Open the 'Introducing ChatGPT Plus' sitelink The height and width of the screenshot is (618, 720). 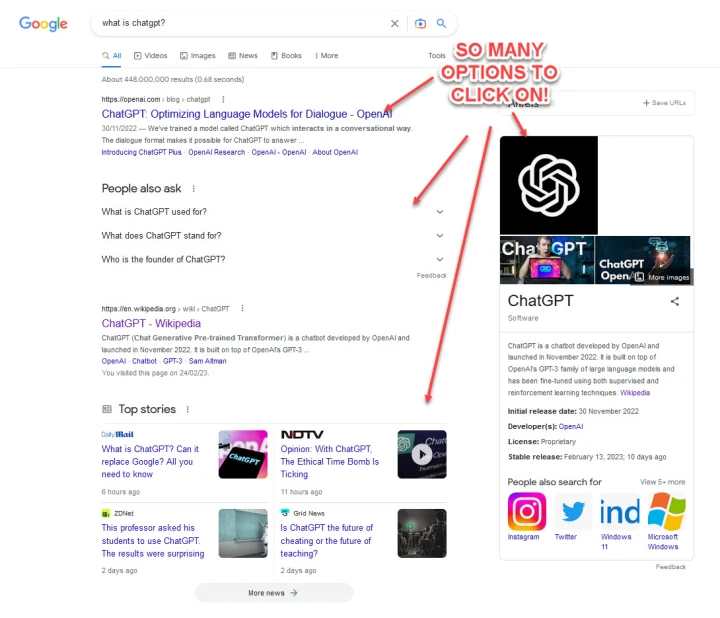[141, 152]
